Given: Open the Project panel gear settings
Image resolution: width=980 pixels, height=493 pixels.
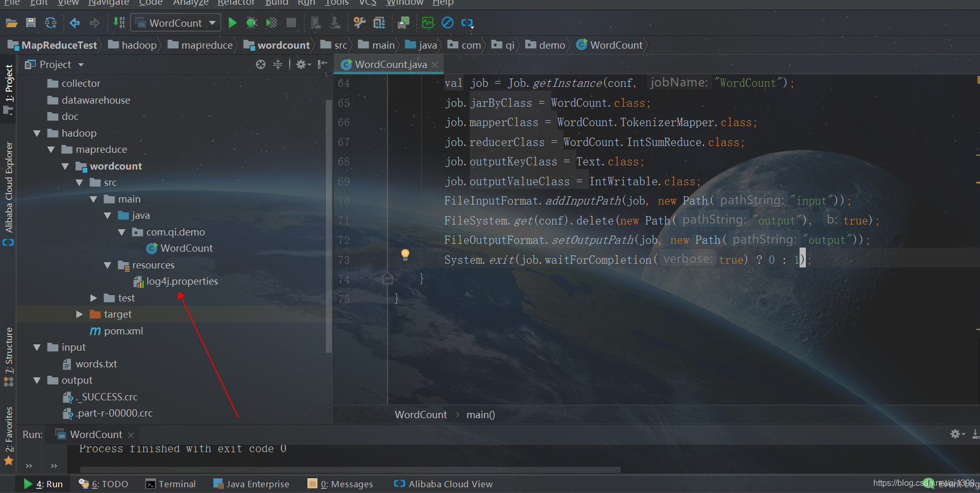Looking at the screenshot, I should [x=303, y=64].
